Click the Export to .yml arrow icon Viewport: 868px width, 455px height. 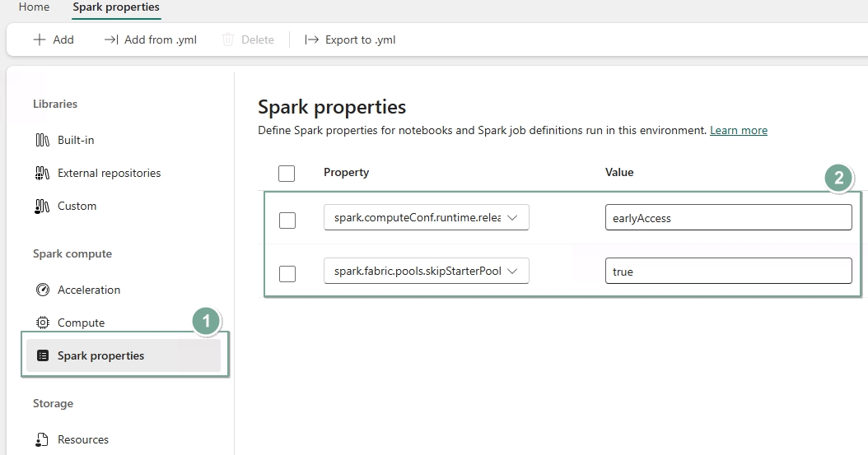click(x=311, y=39)
